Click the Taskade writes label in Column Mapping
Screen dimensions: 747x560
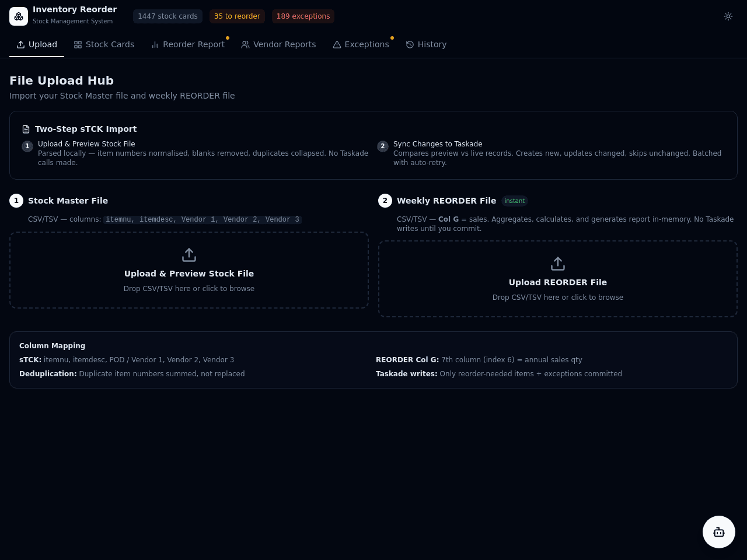(407, 374)
